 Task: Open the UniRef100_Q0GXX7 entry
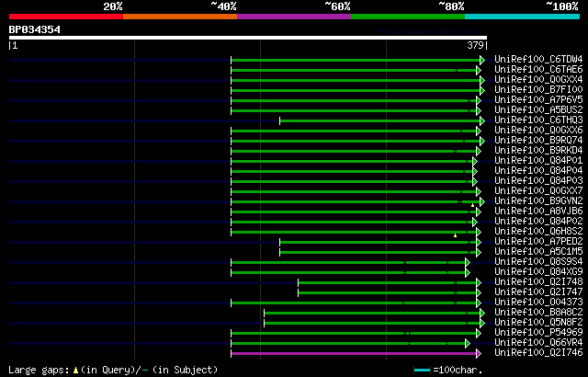point(538,191)
